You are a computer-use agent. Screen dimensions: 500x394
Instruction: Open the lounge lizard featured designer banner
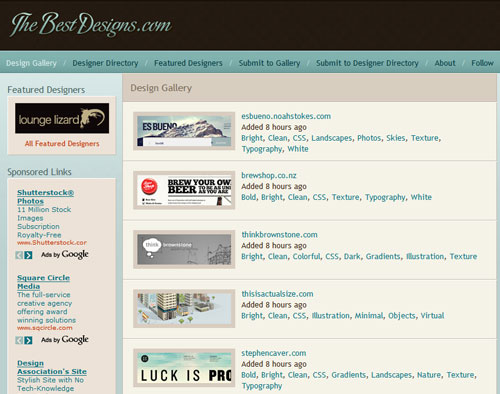pyautogui.click(x=62, y=118)
